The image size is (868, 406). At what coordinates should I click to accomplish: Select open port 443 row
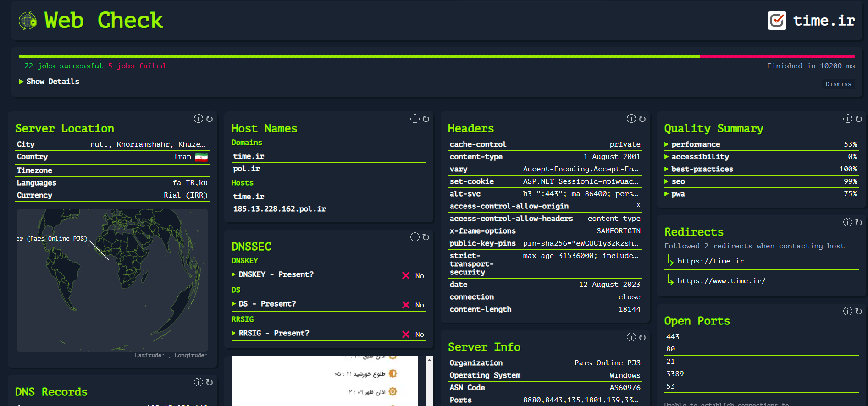[762, 337]
